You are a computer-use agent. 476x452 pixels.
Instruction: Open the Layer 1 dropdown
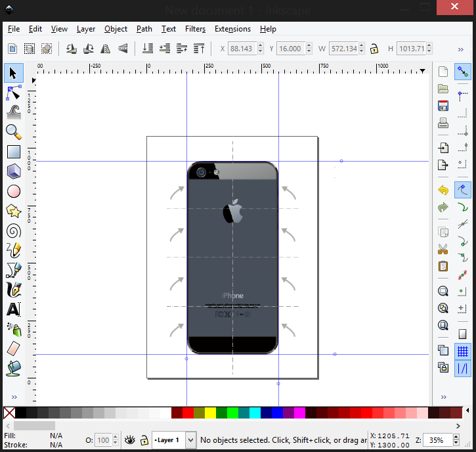pyautogui.click(x=190, y=440)
